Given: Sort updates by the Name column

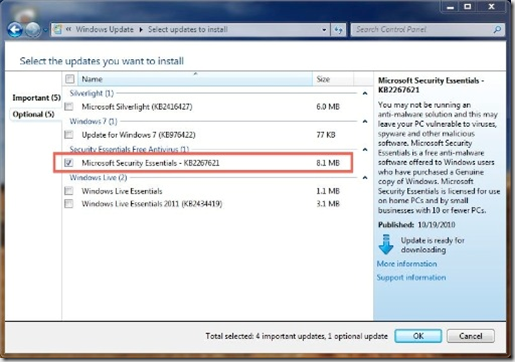Looking at the screenshot, I should (x=195, y=79).
